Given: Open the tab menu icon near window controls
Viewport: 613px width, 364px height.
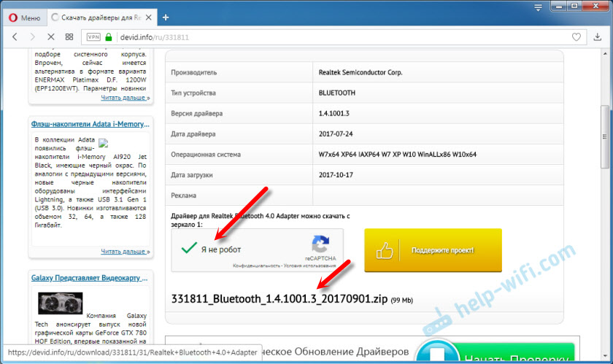Looking at the screenshot, I should click(538, 7).
